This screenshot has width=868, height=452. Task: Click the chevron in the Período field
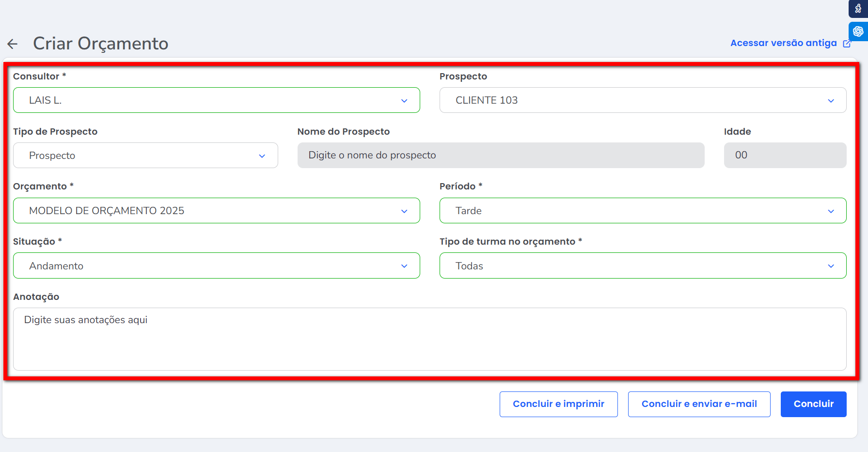[831, 211]
